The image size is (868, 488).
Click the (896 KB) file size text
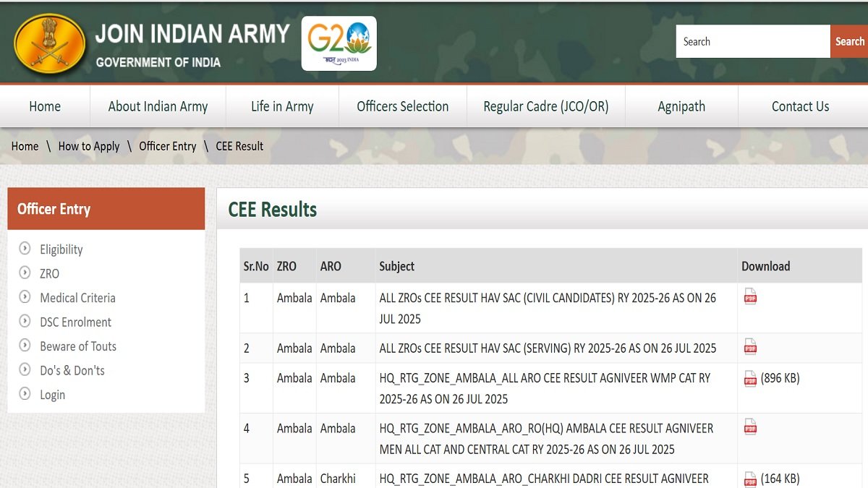780,378
